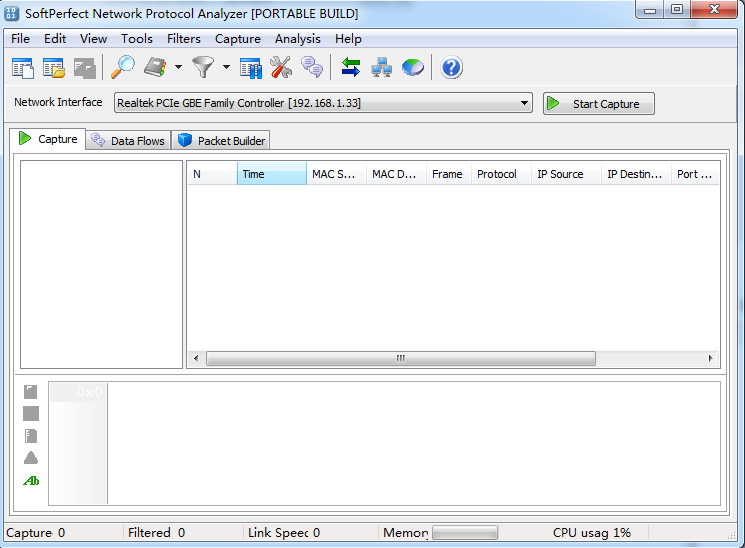The width and height of the screenshot is (745, 548).
Task: Open the File menu
Action: click(20, 38)
